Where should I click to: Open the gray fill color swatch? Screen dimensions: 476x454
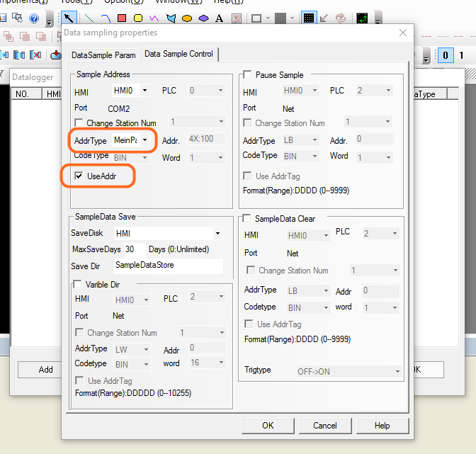[x=280, y=18]
